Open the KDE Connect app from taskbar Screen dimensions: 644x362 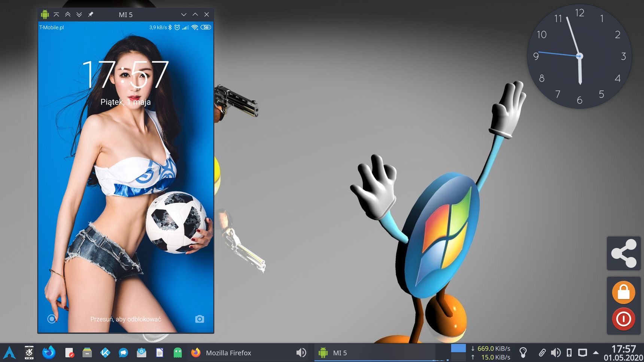29,353
